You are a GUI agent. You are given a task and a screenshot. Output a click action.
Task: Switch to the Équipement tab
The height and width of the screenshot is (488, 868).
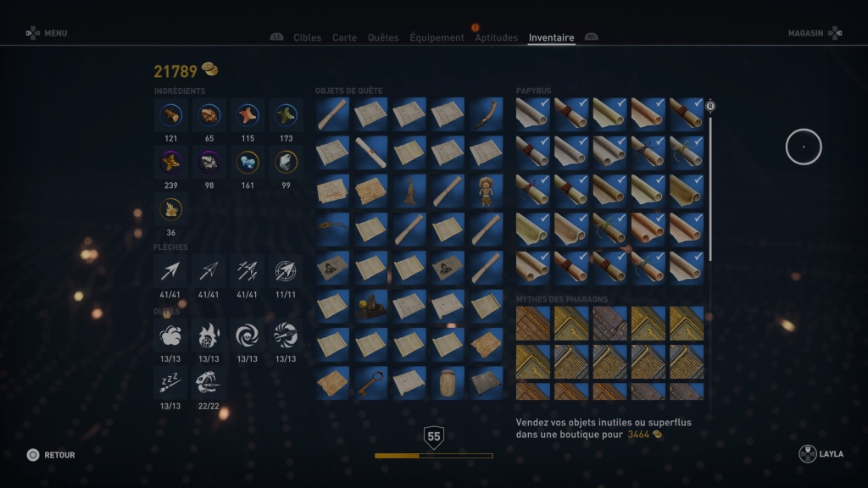point(437,37)
